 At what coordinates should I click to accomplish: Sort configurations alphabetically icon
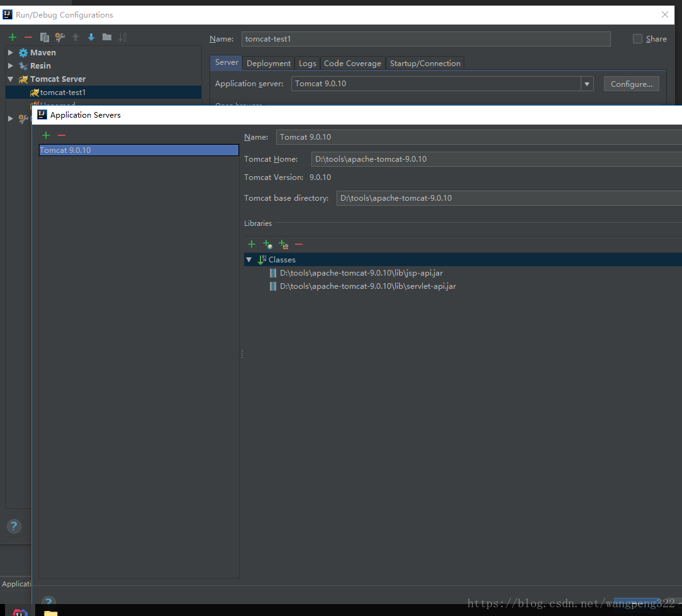123,37
